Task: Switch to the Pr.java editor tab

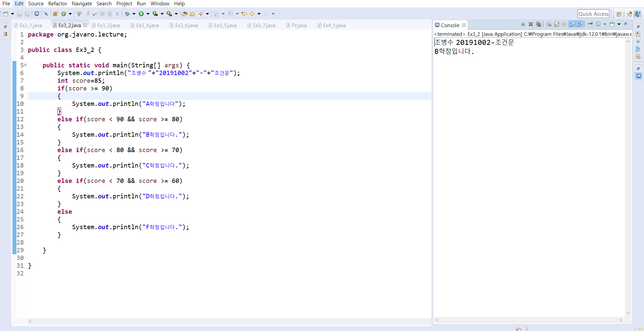Action: coord(297,25)
